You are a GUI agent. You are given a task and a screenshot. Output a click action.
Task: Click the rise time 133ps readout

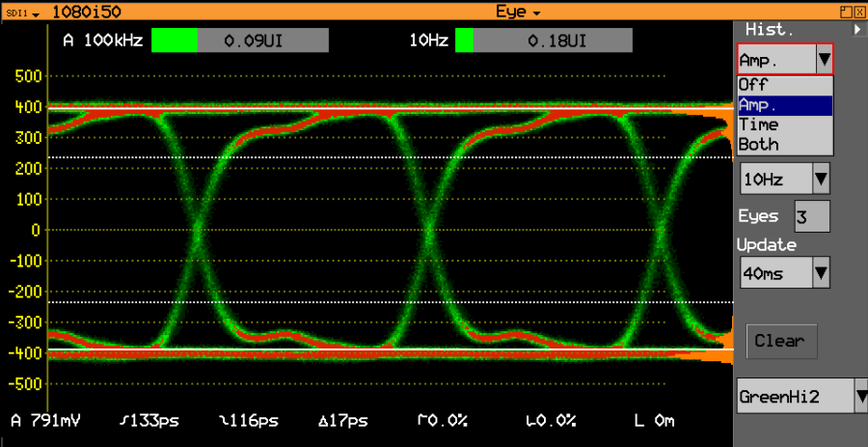click(x=149, y=421)
